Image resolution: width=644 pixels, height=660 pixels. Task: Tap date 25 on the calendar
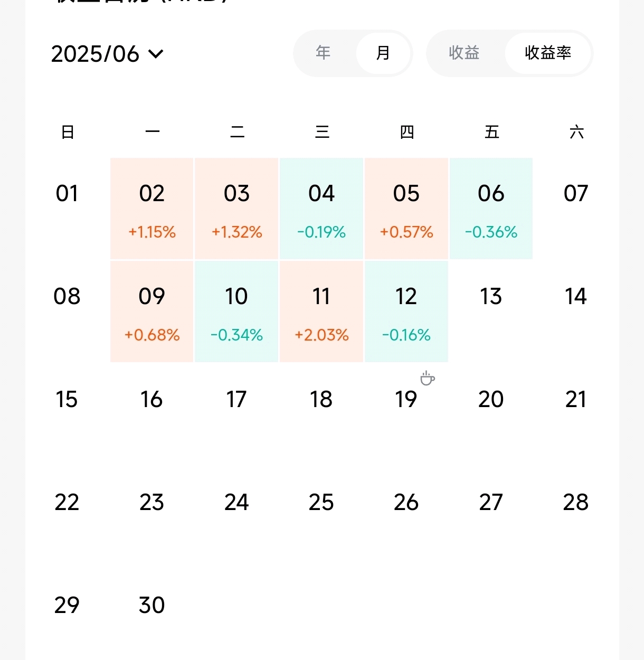(x=321, y=502)
